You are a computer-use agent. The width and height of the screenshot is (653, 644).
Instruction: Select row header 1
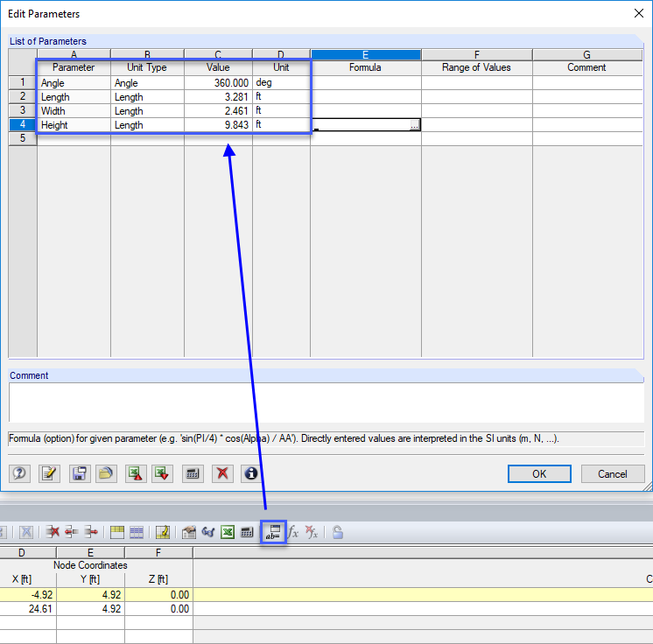(x=23, y=82)
